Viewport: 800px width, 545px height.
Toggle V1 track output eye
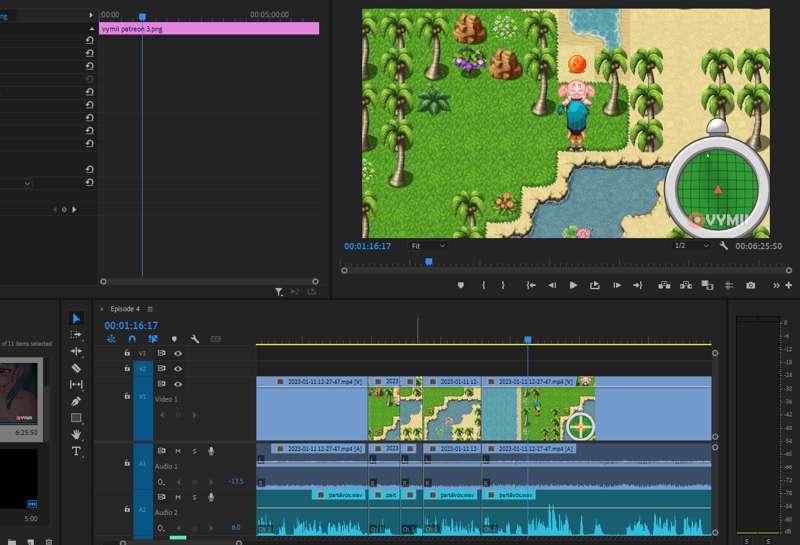(x=178, y=384)
